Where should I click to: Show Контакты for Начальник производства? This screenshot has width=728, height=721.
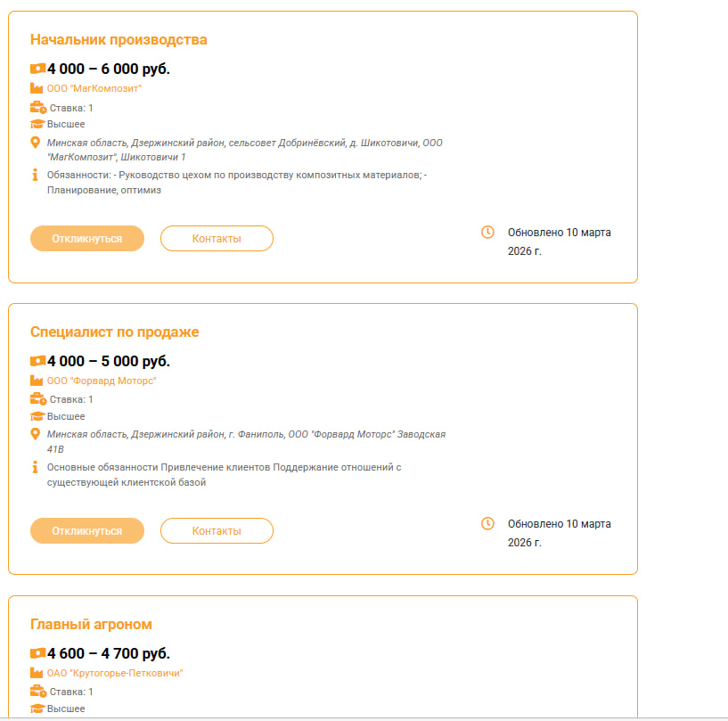tap(217, 239)
